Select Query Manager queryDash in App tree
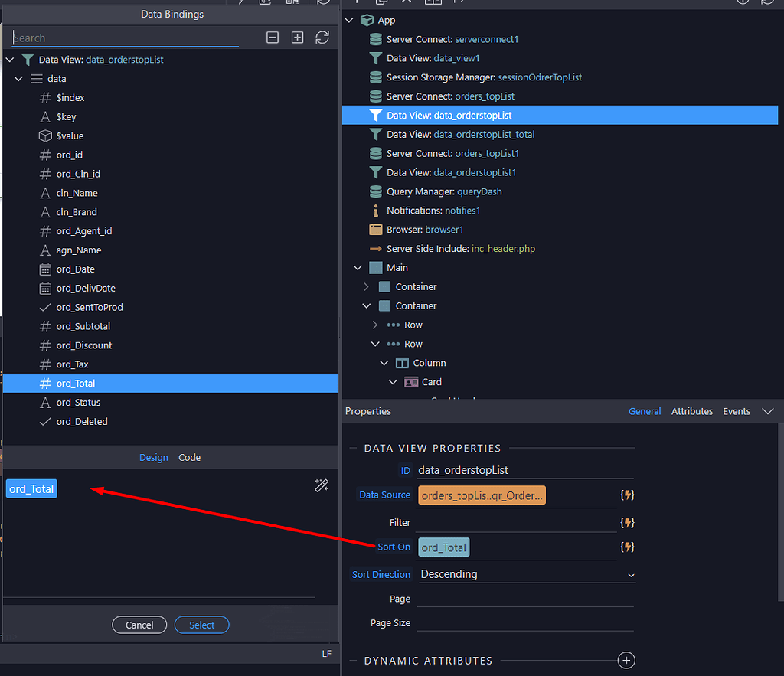Screen dimensions: 784x676 pos(444,191)
